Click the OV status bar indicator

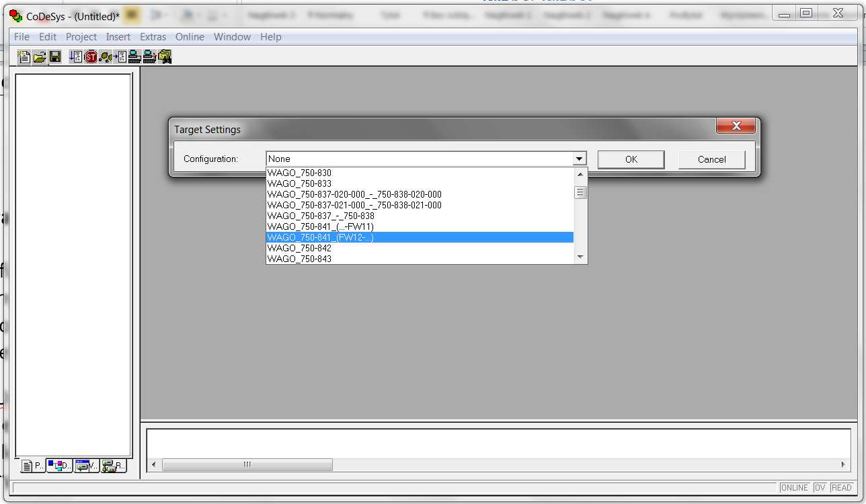tap(820, 487)
